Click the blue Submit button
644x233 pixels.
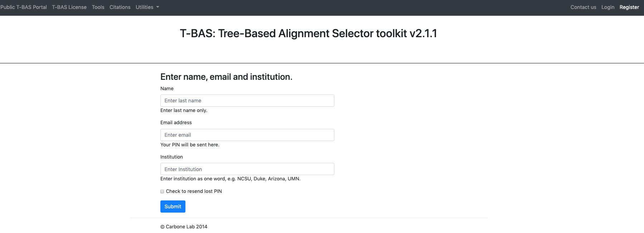point(173,207)
